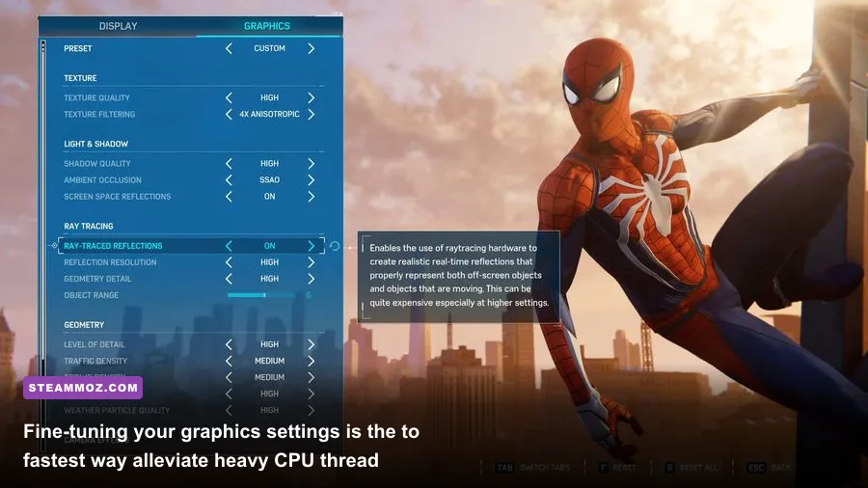868x488 pixels.
Task: Toggle Ray-Traced Reflections using left arrow
Action: [x=229, y=246]
